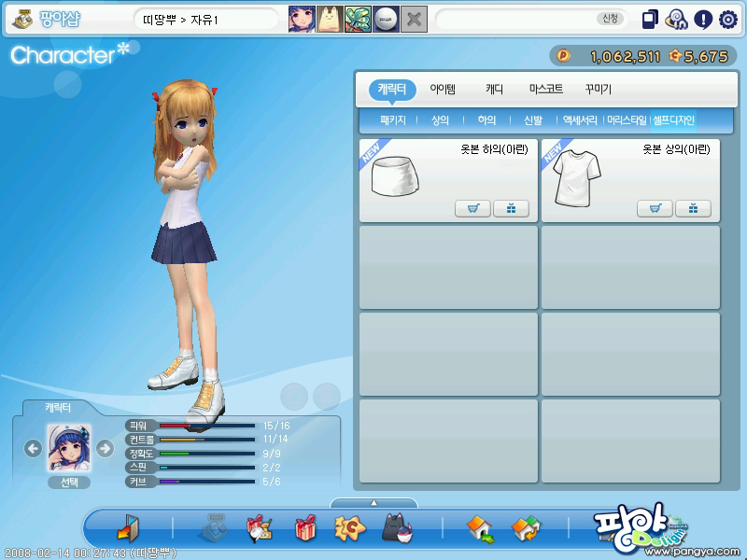Click the exclamation speech bubble icon
This screenshot has height=560, width=747.
pos(703,20)
